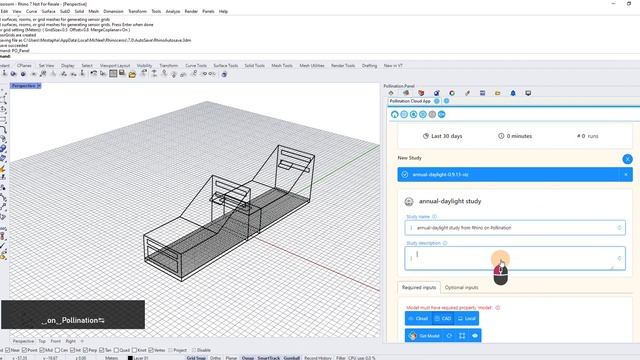Click the monitor icon in Pollination Panel toolbar
Viewport: 640px width, 360px height.
pos(528,93)
